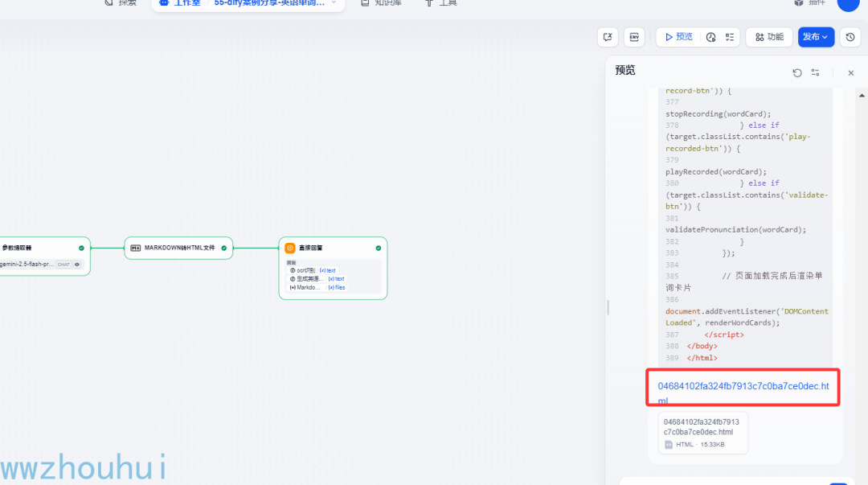Click the 预览 panel title text
This screenshot has height=485, width=868.
coord(625,71)
